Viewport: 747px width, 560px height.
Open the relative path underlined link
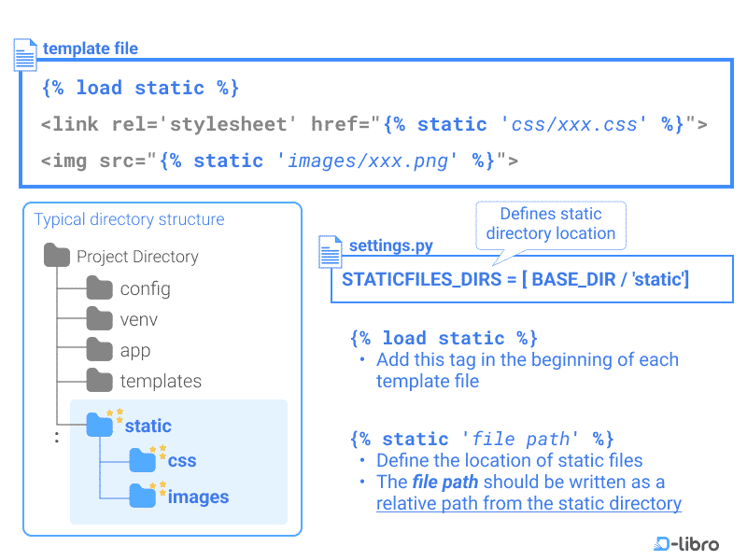coord(529,503)
